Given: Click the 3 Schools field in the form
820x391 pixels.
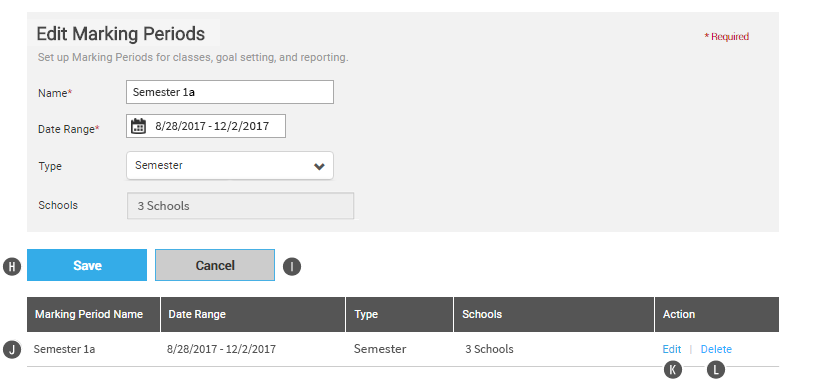Looking at the screenshot, I should coord(240,205).
